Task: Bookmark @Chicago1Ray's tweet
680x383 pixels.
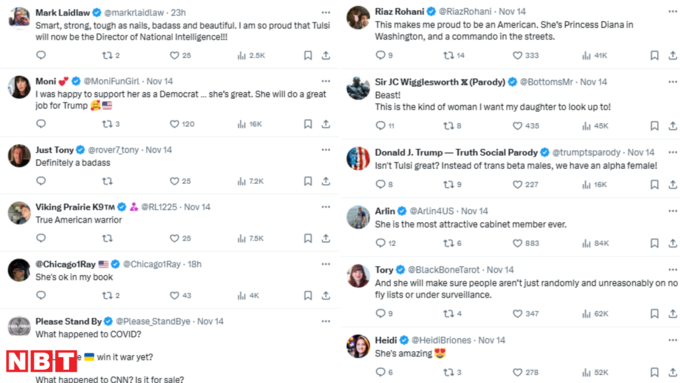Action: pos(308,295)
